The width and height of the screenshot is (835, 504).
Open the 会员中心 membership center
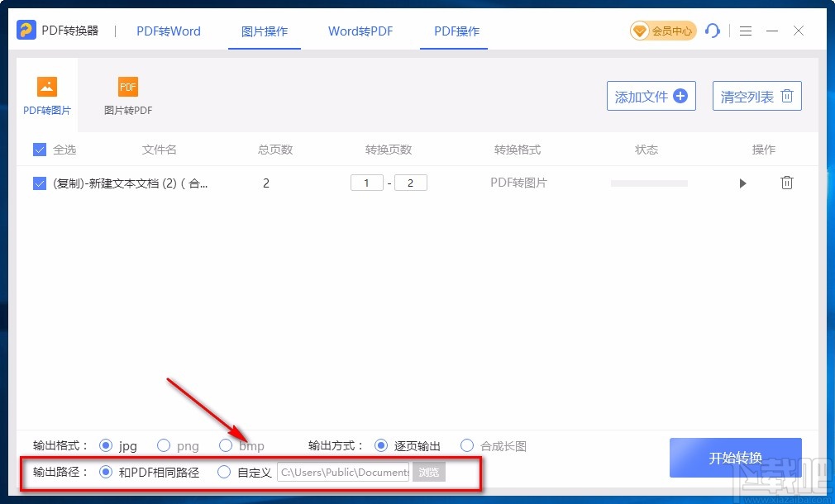click(663, 31)
